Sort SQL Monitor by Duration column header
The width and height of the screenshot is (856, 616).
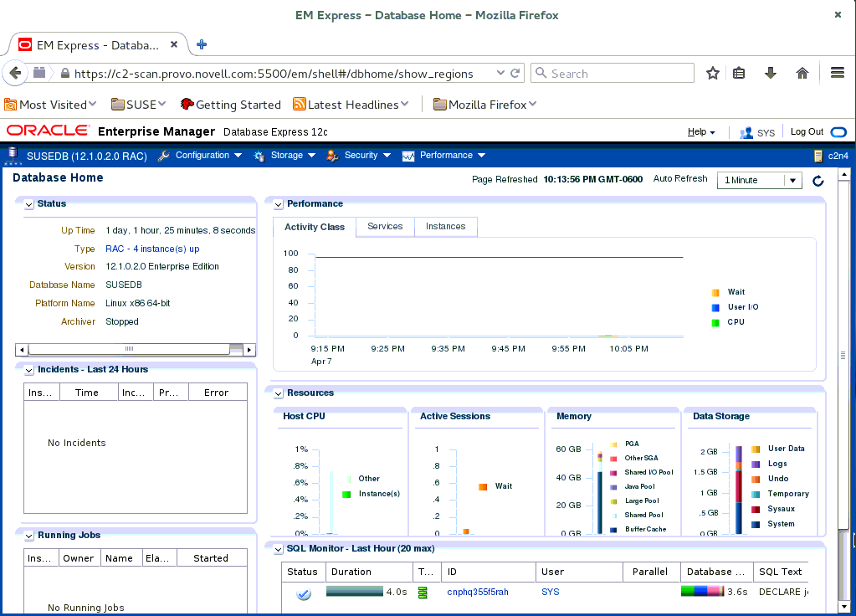click(370, 572)
